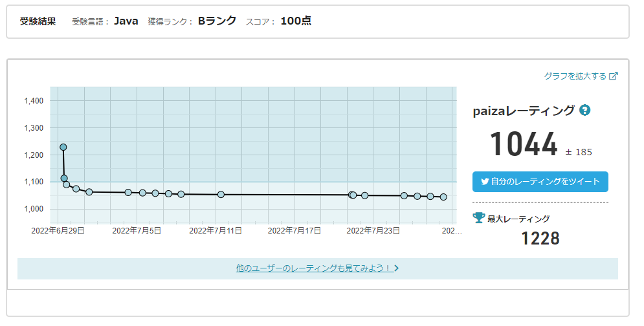Click the 1,400 y-axis label
This screenshot has width=644, height=326.
[33, 101]
